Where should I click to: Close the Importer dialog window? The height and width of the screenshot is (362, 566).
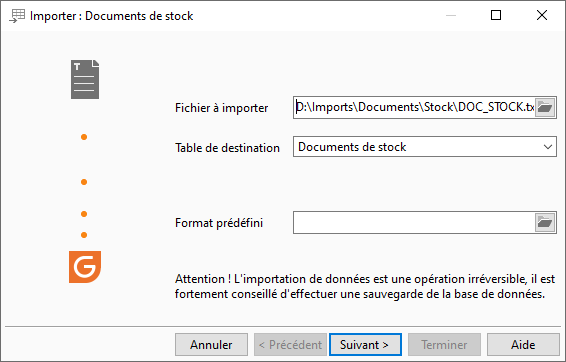tap(542, 15)
